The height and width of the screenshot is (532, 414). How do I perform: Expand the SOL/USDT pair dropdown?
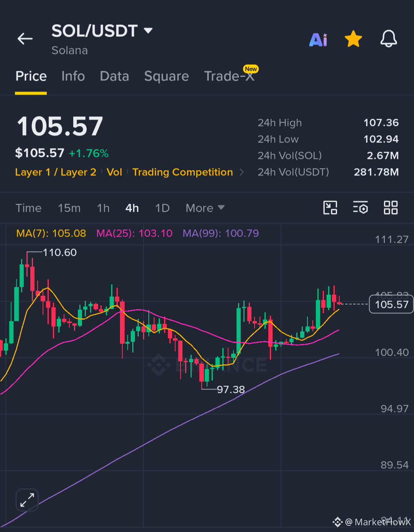(148, 30)
